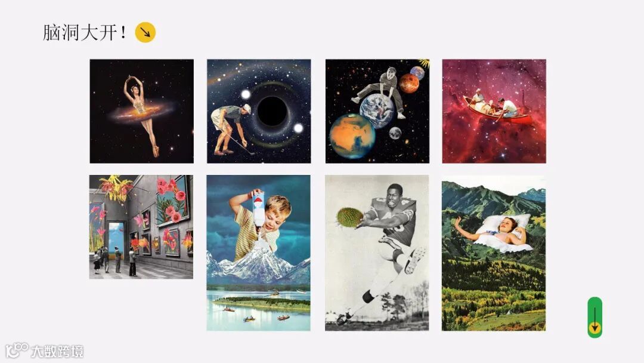644x363 pixels.
Task: Select the football player kicking cactus image
Action: (x=377, y=253)
